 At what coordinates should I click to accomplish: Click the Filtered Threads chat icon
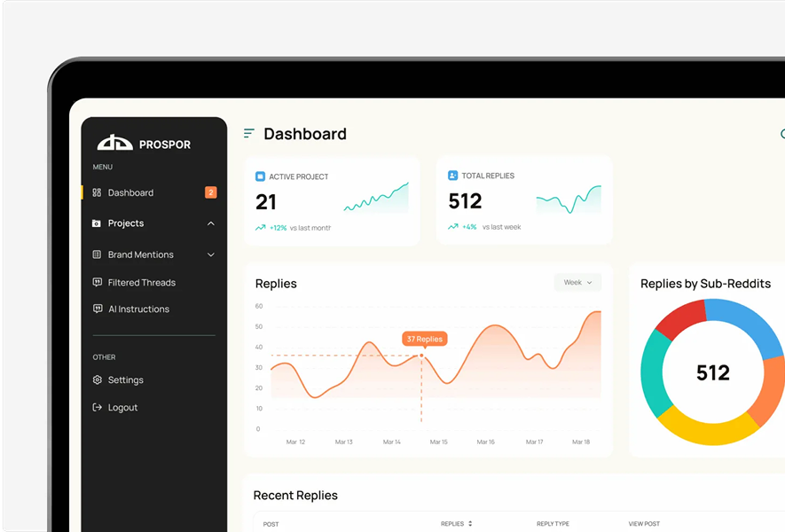[x=97, y=282]
